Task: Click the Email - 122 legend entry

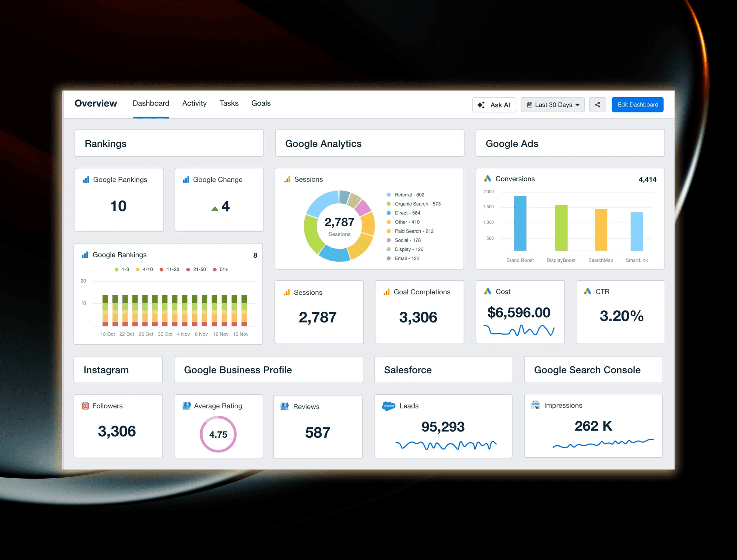Action: tap(403, 258)
